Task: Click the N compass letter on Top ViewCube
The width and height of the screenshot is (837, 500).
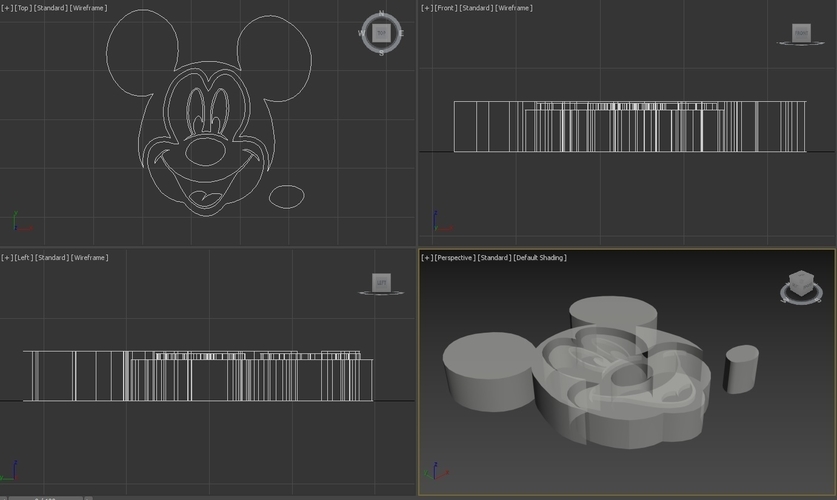Action: point(381,13)
